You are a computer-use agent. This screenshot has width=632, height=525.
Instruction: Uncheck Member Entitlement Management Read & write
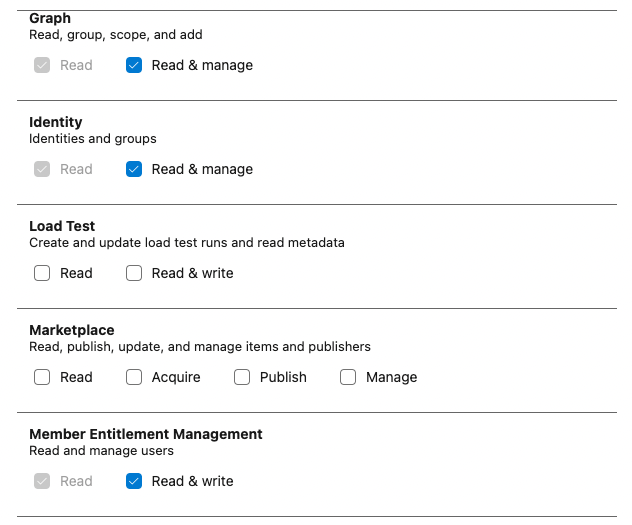134,482
